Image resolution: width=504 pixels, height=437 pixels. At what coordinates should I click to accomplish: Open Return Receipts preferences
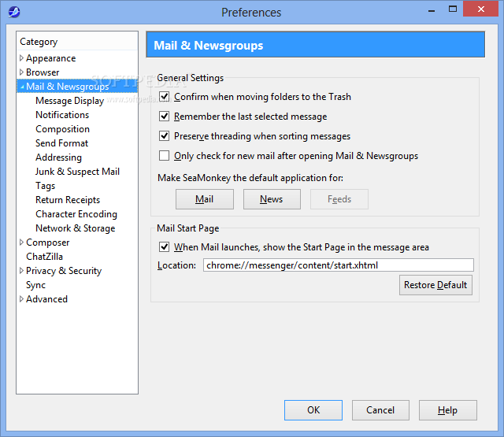68,200
